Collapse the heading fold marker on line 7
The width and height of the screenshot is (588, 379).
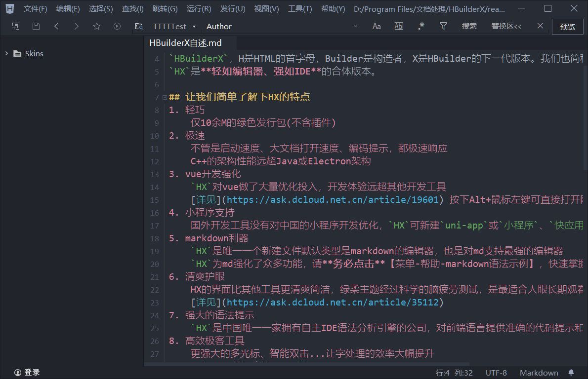click(x=165, y=97)
